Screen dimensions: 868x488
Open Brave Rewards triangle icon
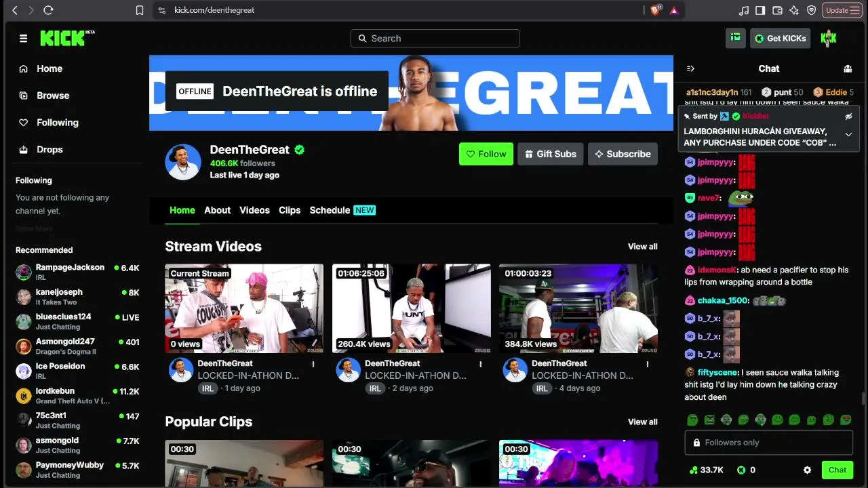[x=674, y=10]
